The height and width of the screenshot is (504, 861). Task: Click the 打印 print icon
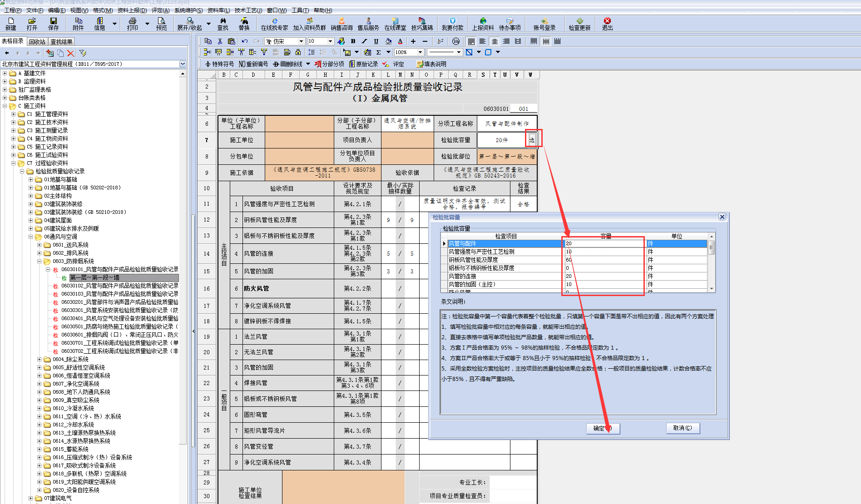[x=133, y=24]
